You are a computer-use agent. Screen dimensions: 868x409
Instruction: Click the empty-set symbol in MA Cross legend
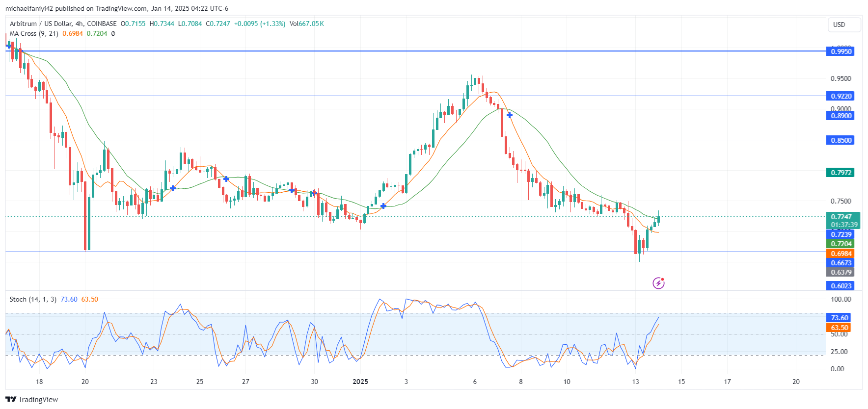[113, 33]
